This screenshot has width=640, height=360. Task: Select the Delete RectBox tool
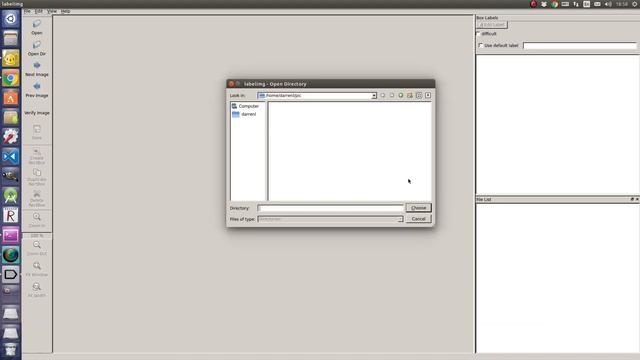(x=37, y=198)
